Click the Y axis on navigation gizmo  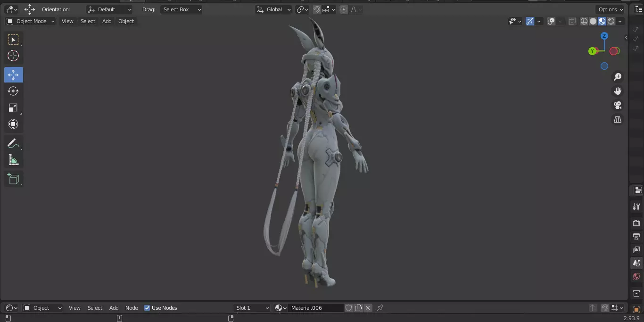tap(592, 51)
